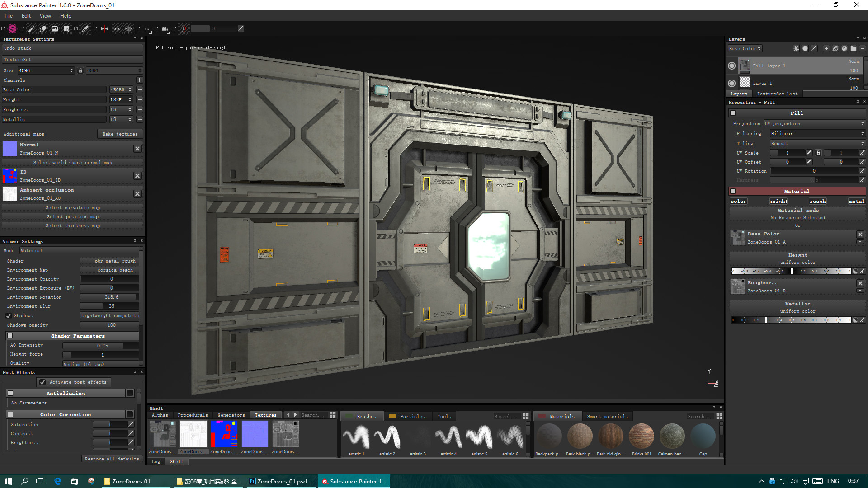Open the Tiling Repeat dropdown
868x488 pixels.
click(x=816, y=143)
